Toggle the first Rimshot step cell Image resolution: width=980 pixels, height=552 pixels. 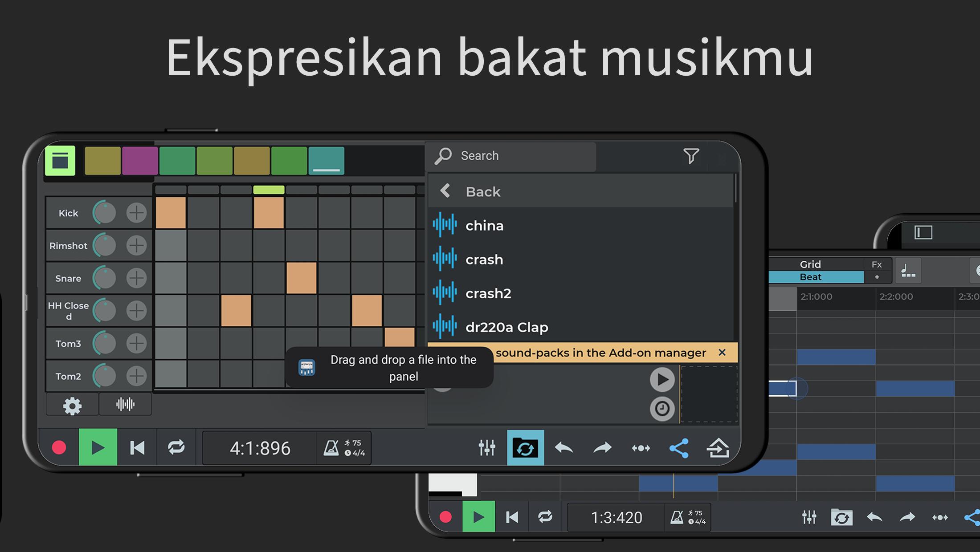(171, 245)
